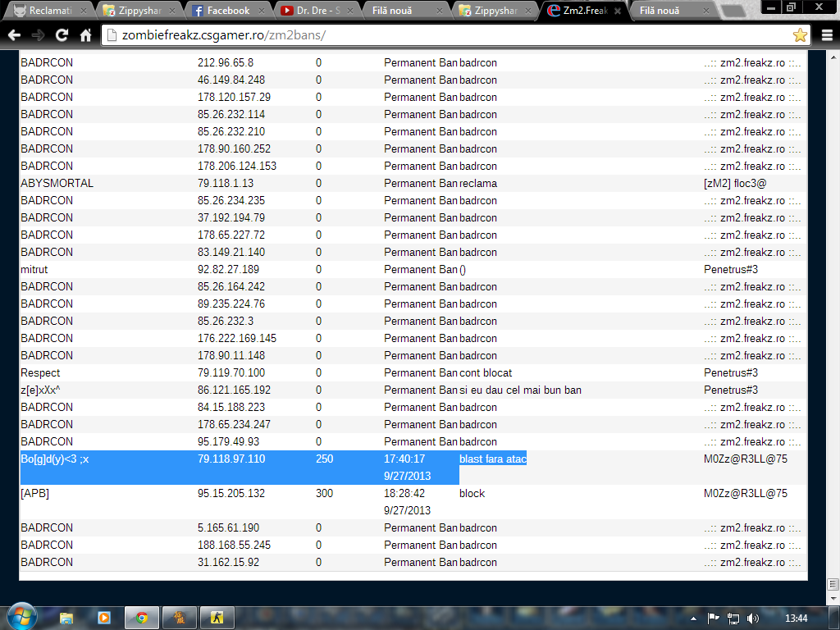840x630 pixels.
Task: Close the Facebook tab
Action: (x=261, y=11)
